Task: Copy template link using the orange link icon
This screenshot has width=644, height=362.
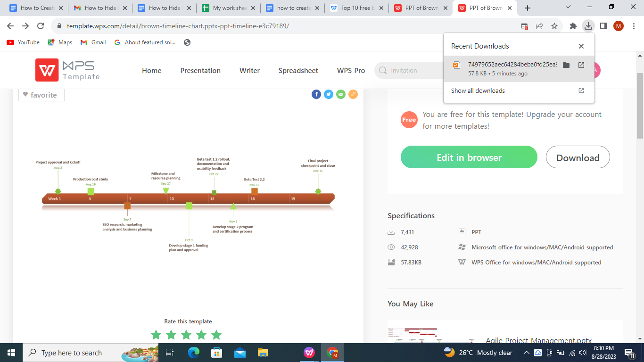Action: pyautogui.click(x=353, y=94)
